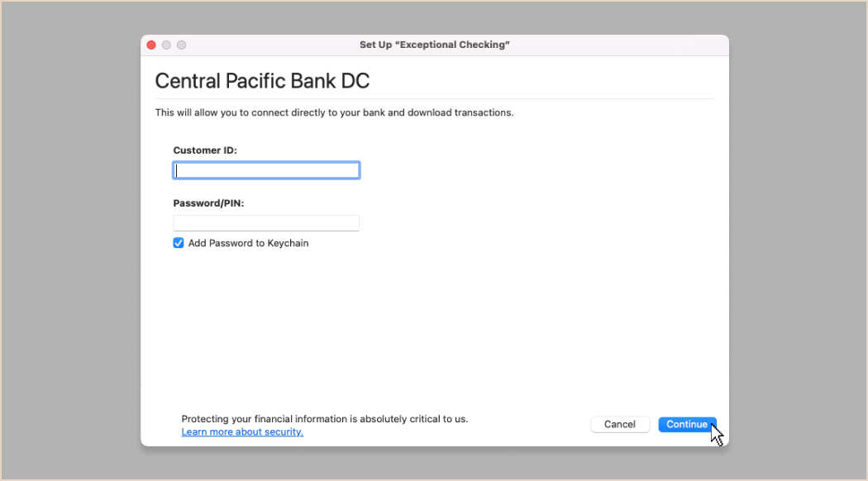Click the Customer ID input field
868x481 pixels.
tap(266, 170)
